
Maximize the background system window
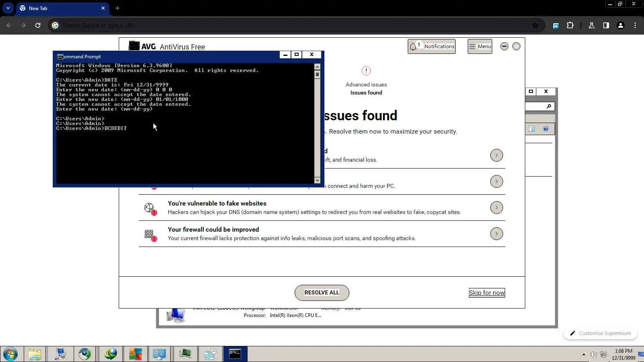531,91
